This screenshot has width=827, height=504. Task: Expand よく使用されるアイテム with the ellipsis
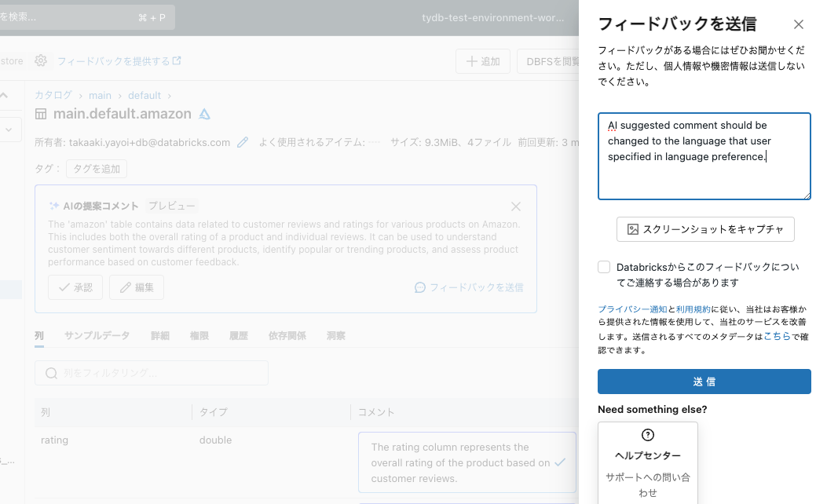tap(375, 144)
